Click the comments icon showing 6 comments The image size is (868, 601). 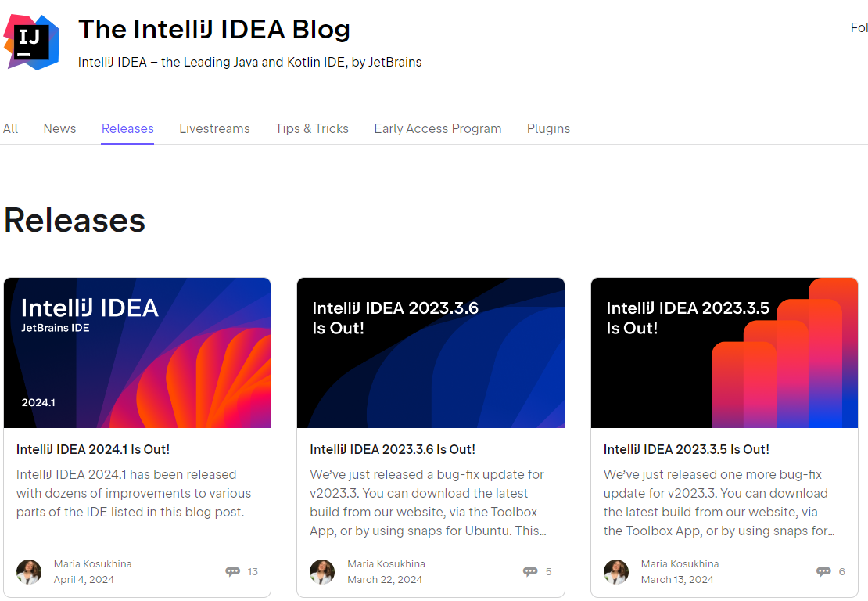click(823, 571)
